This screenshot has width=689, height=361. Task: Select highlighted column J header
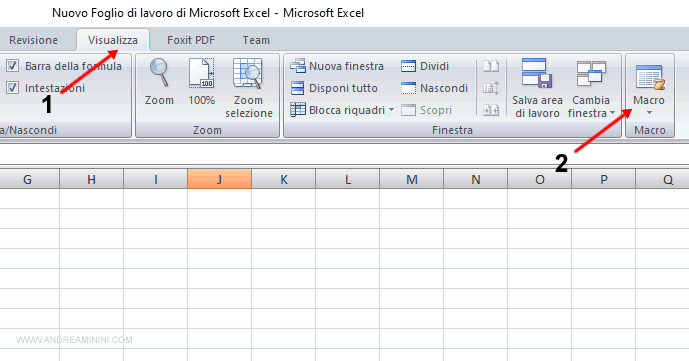coord(219,179)
